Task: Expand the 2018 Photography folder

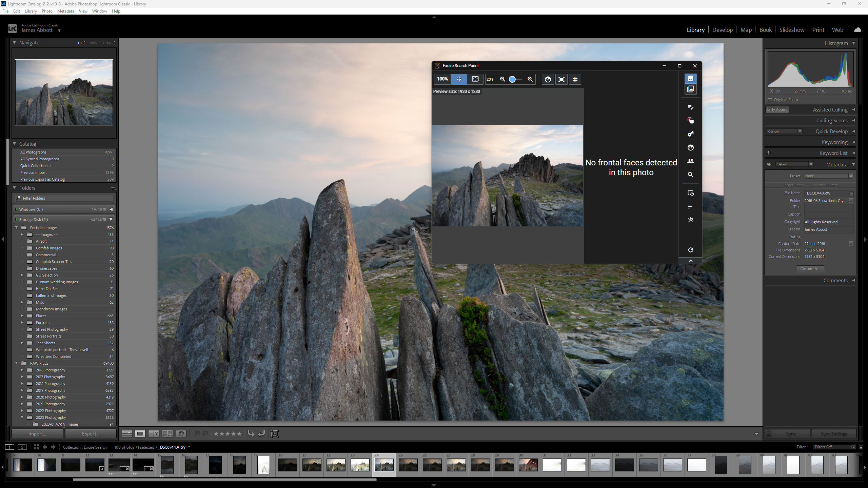Action: [22, 384]
